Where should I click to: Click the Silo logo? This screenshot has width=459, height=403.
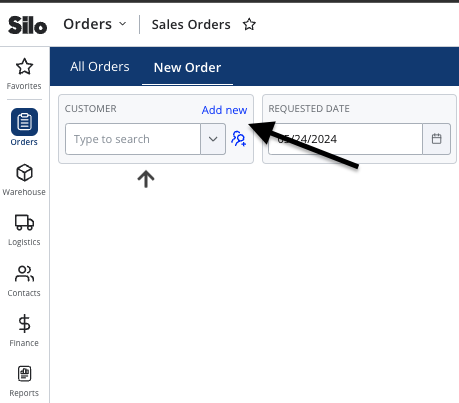[x=27, y=25]
